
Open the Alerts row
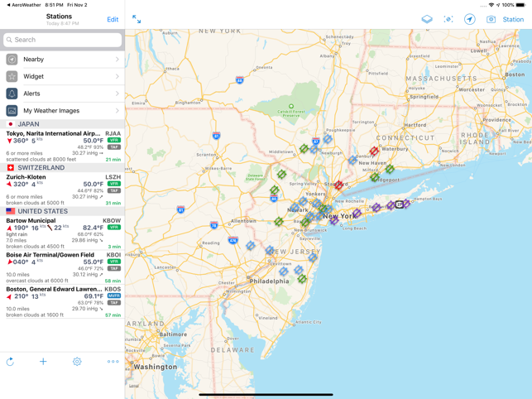pyautogui.click(x=62, y=94)
